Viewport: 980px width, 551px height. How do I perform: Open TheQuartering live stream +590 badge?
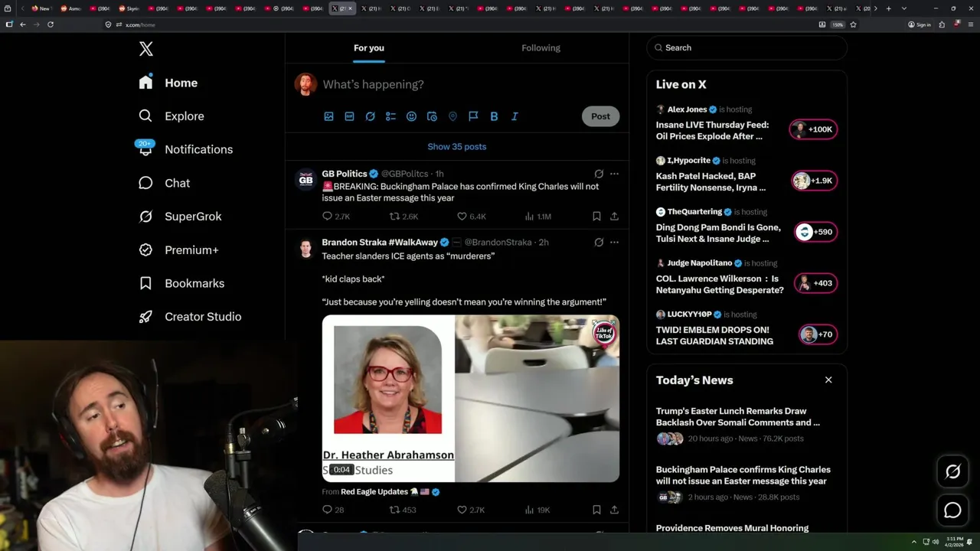pyautogui.click(x=816, y=232)
